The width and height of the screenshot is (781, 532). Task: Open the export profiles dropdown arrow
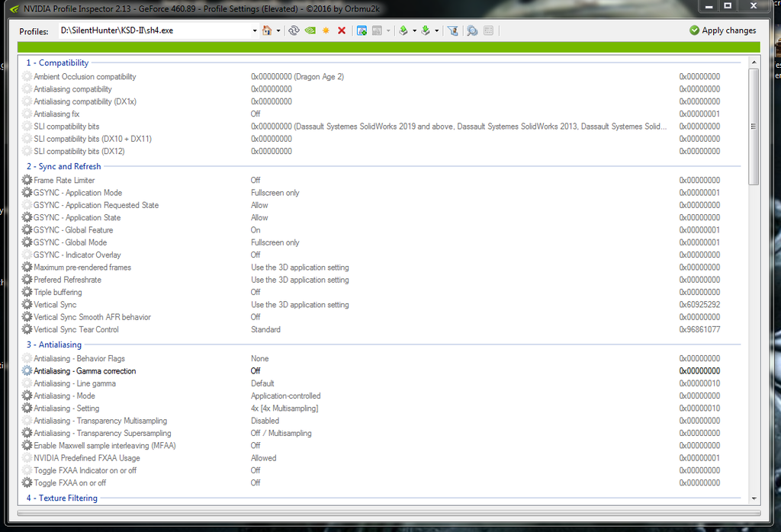414,30
